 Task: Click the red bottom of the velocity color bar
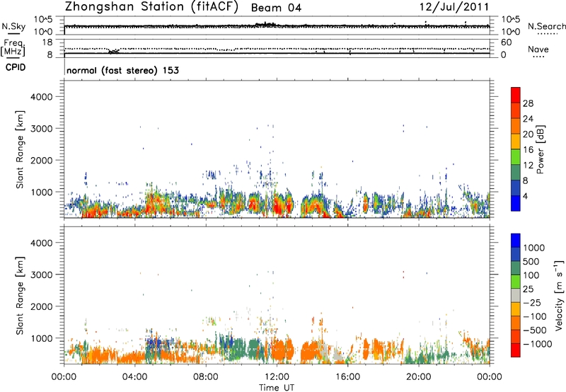pyautogui.click(x=516, y=350)
